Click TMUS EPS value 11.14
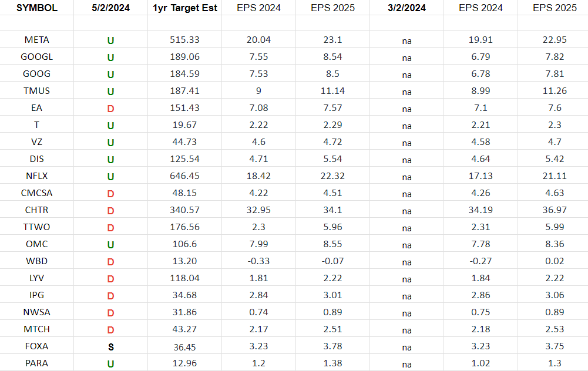588x371 pixels. 332,91
